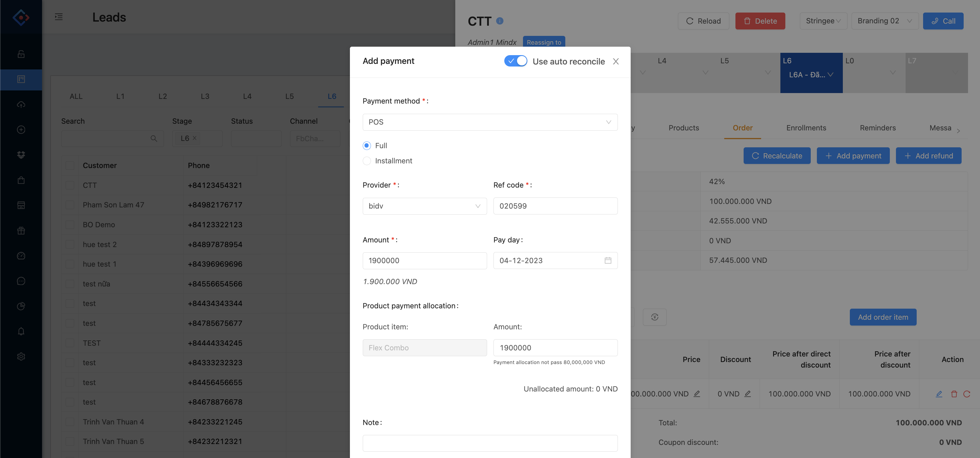Viewport: 980px width, 458px height.
Task: Click the gift icon in sidebar
Action: click(21, 230)
